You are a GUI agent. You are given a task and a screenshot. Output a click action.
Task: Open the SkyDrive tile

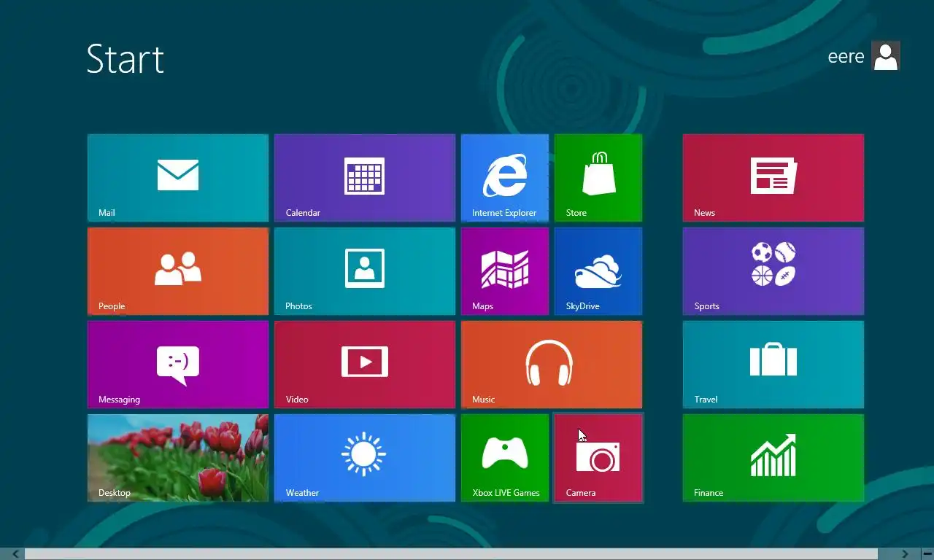coord(598,271)
